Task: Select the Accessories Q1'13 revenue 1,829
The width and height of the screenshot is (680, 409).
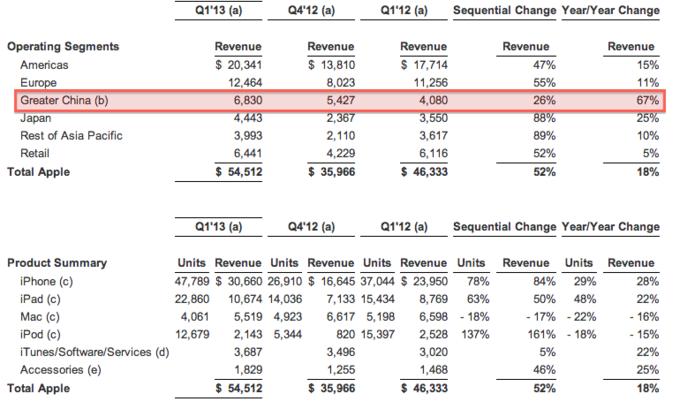Action: (x=248, y=370)
